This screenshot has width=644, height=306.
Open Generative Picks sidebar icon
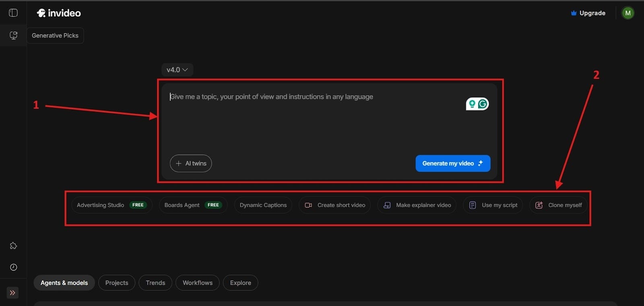[13, 35]
